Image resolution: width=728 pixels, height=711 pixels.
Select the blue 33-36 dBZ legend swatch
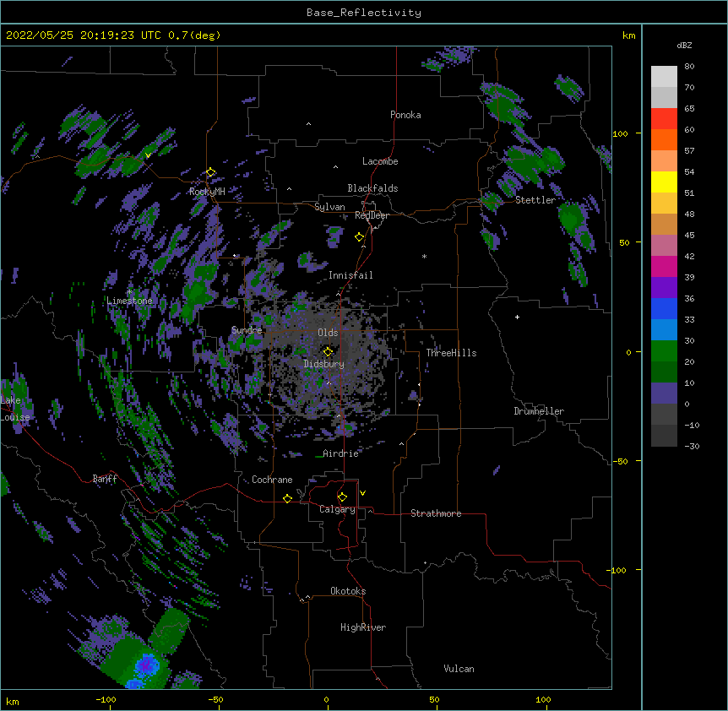pyautogui.click(x=664, y=308)
